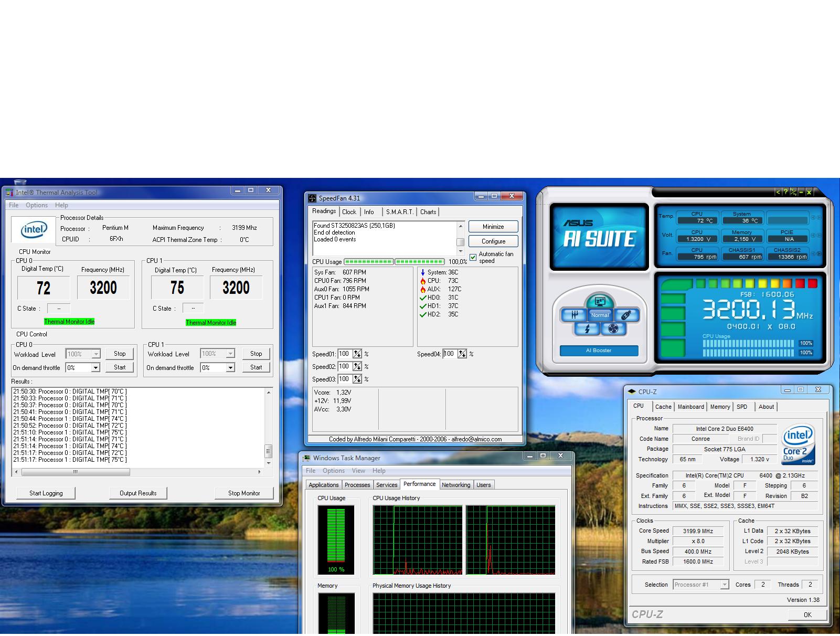The height and width of the screenshot is (636, 840).
Task: Switch to the Clock tab in SpeedFan
Action: pos(349,212)
